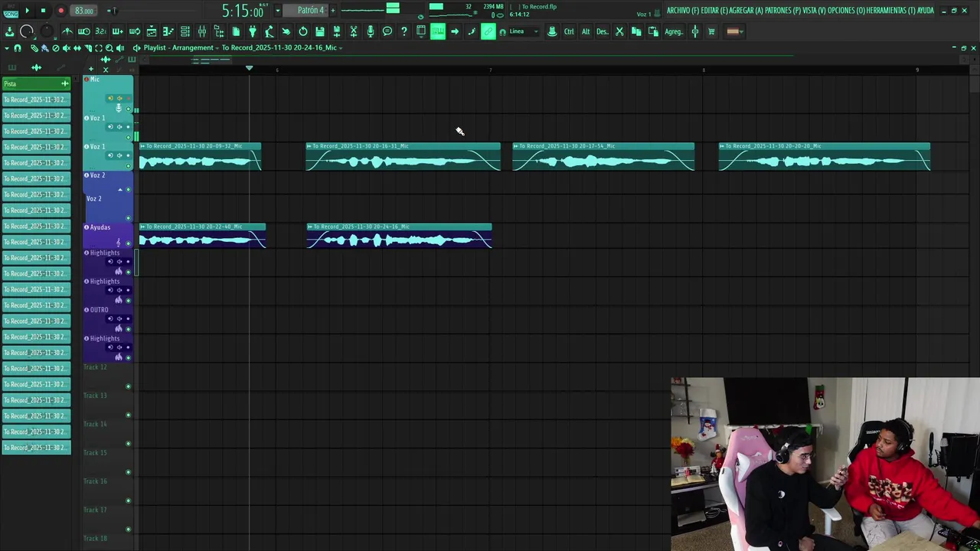
Task: Select the mute tool in playlist toolbar
Action: point(66,48)
